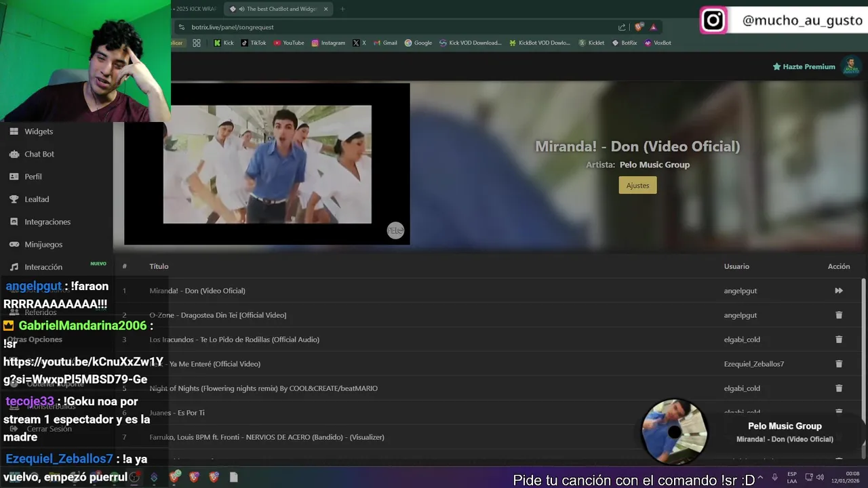
Task: Open the Google bookmark
Action: click(418, 43)
